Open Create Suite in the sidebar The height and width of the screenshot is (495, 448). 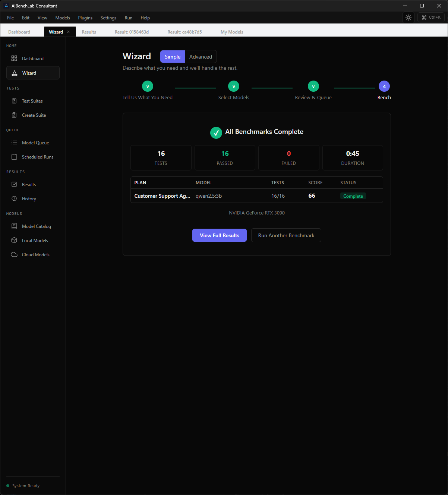(33, 115)
